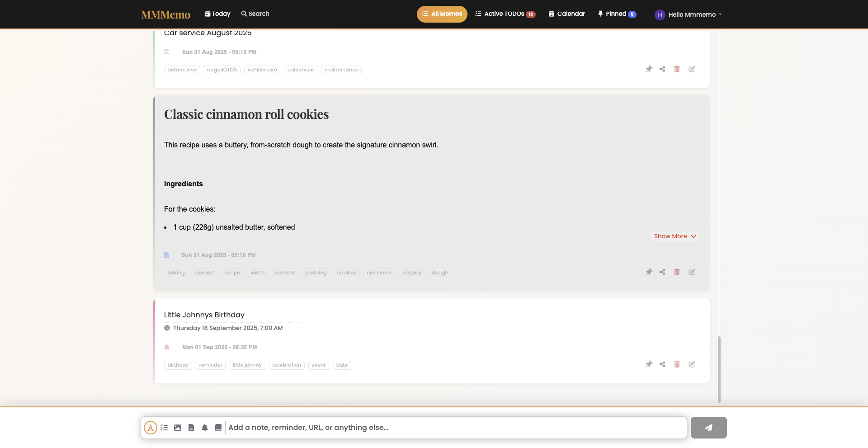Expand cookie recipe with Show More

point(670,236)
